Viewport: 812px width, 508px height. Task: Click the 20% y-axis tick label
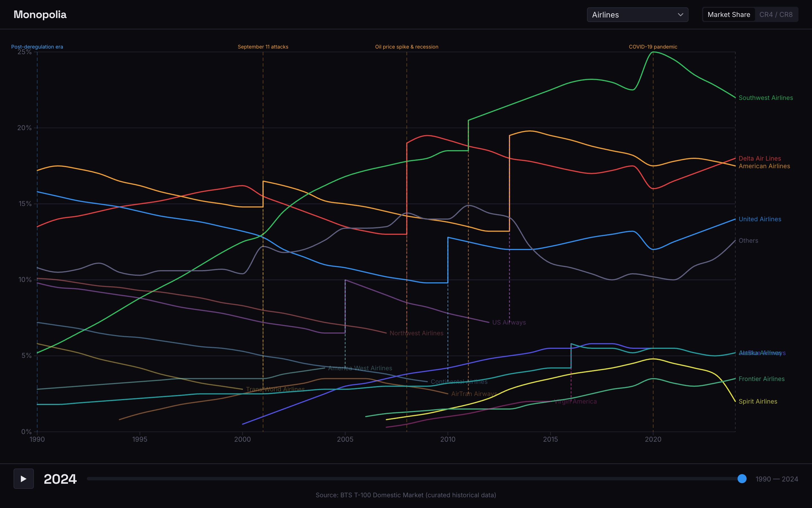pos(25,128)
